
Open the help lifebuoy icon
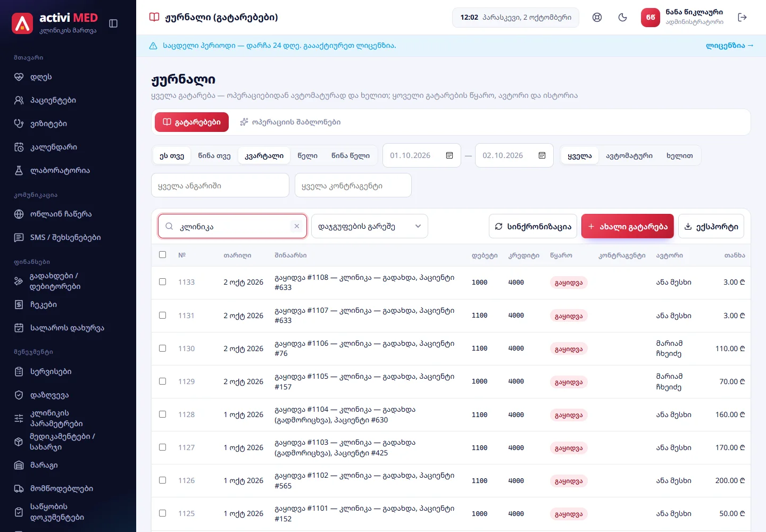597,18
